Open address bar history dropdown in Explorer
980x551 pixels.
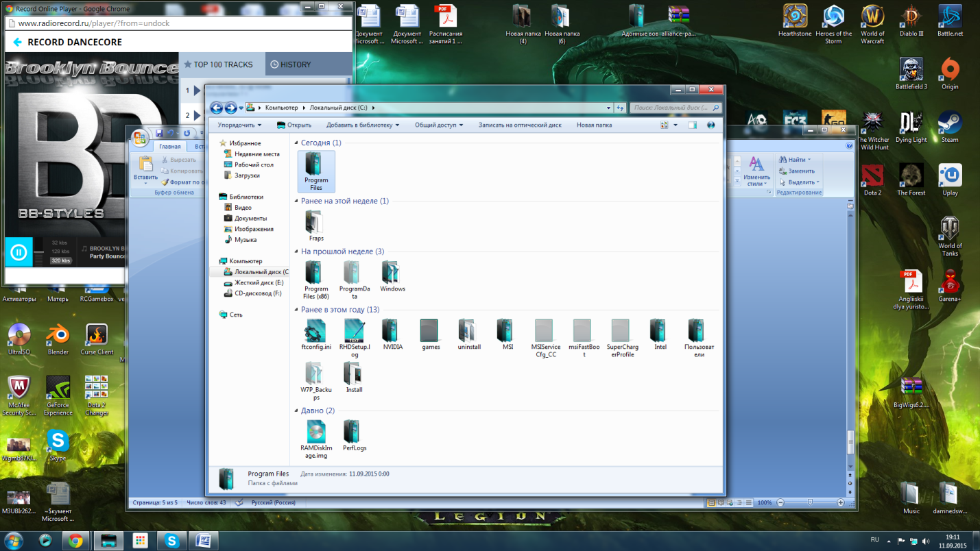click(x=608, y=108)
